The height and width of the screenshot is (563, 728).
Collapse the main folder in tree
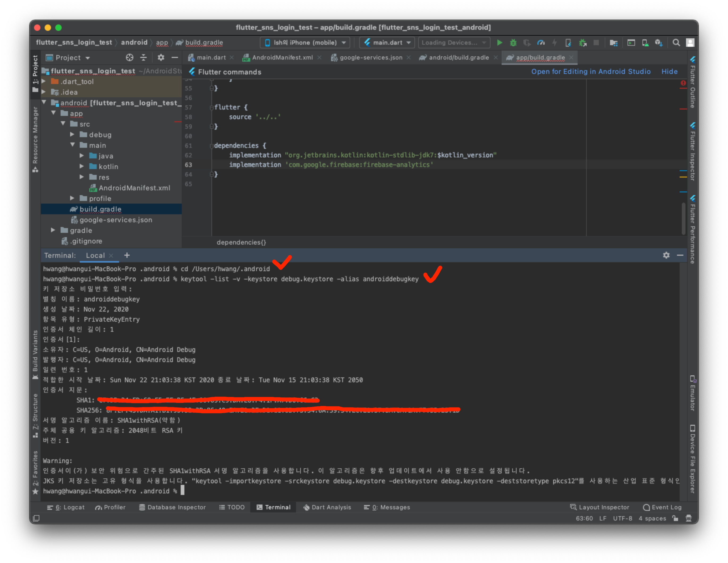72,145
